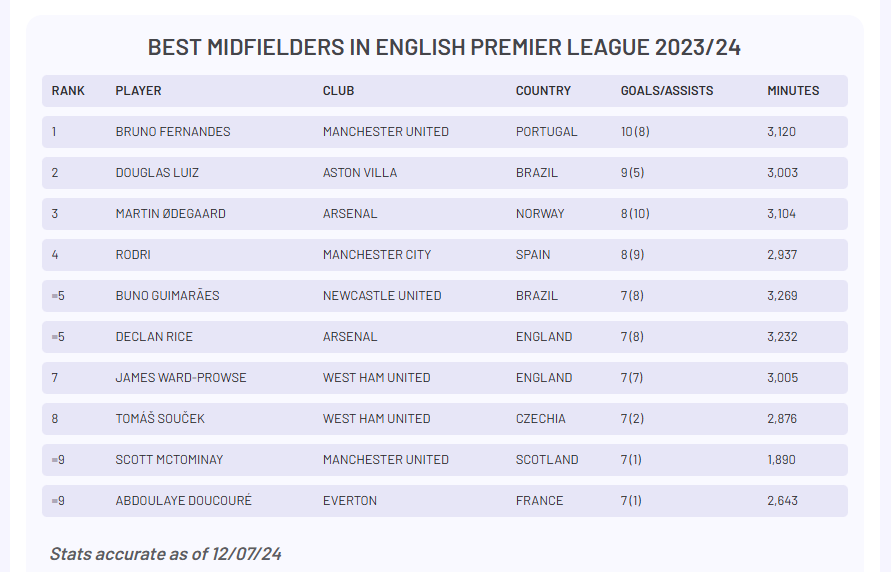Click the GOALS/ASSISTS column header
This screenshot has width=891, height=572.
pos(667,91)
